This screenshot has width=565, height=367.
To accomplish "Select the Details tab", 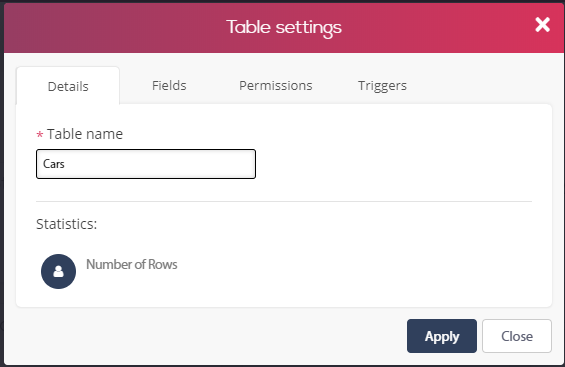I will coord(68,86).
